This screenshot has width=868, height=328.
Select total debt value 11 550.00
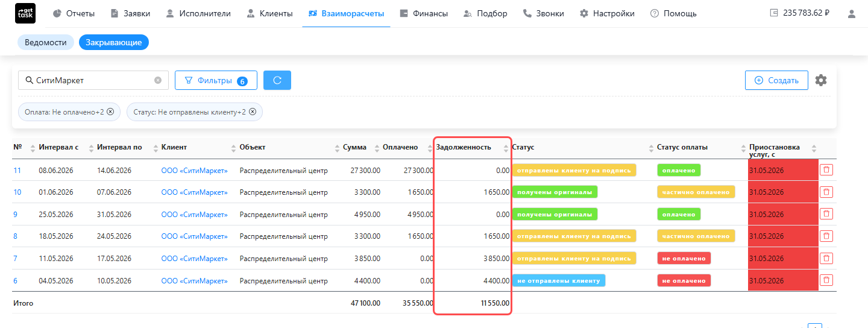495,303
